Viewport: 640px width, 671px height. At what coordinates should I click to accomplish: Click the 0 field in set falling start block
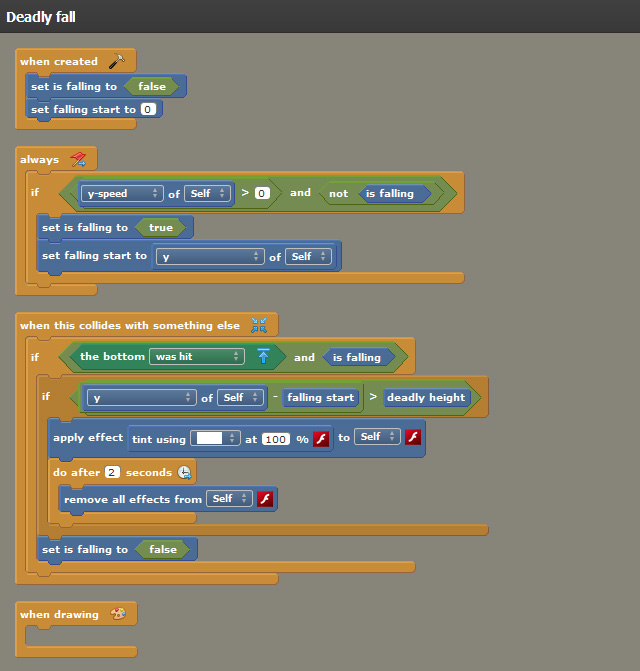tap(148, 110)
